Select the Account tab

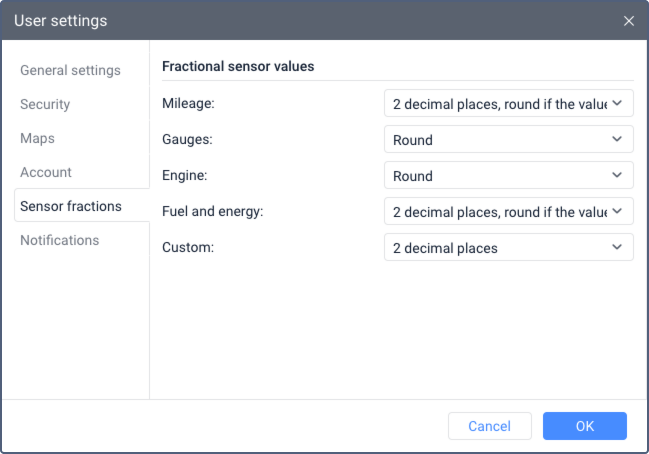pyautogui.click(x=46, y=172)
